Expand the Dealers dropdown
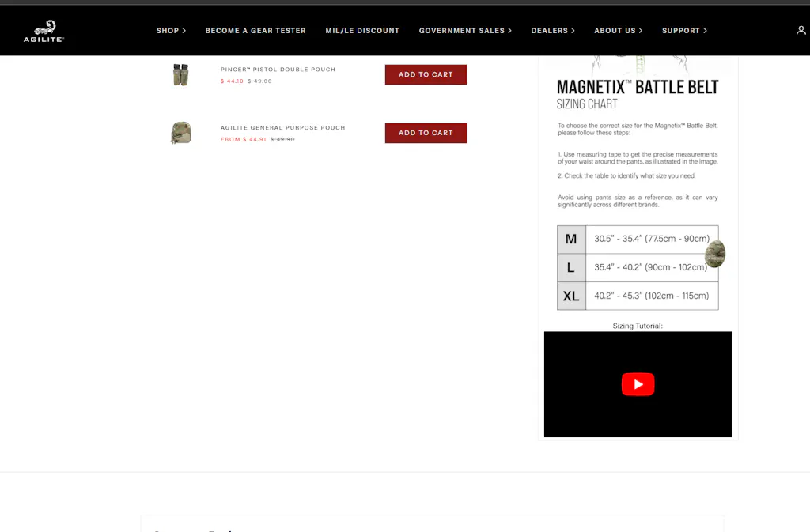 (x=553, y=31)
